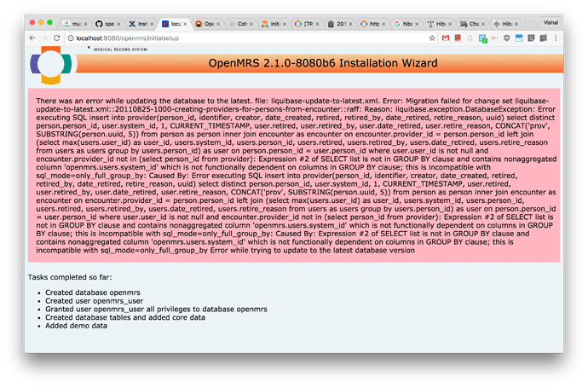This screenshot has width=588, height=388.
Task: Click 'Added demo data' list item
Action: (76, 326)
